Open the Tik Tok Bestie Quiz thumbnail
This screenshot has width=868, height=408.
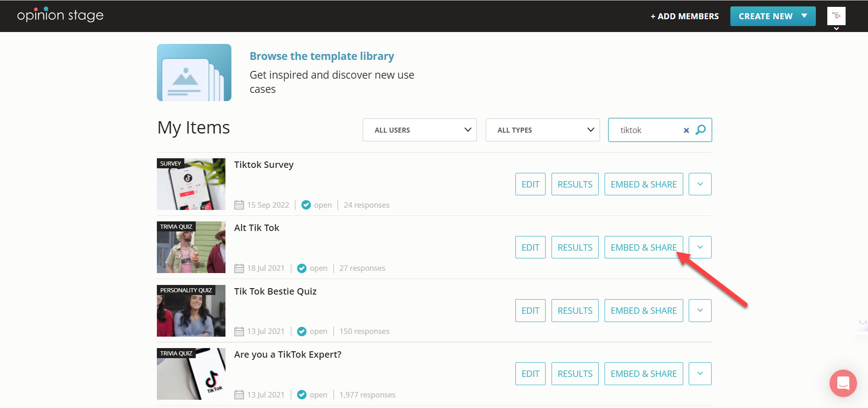click(x=191, y=311)
